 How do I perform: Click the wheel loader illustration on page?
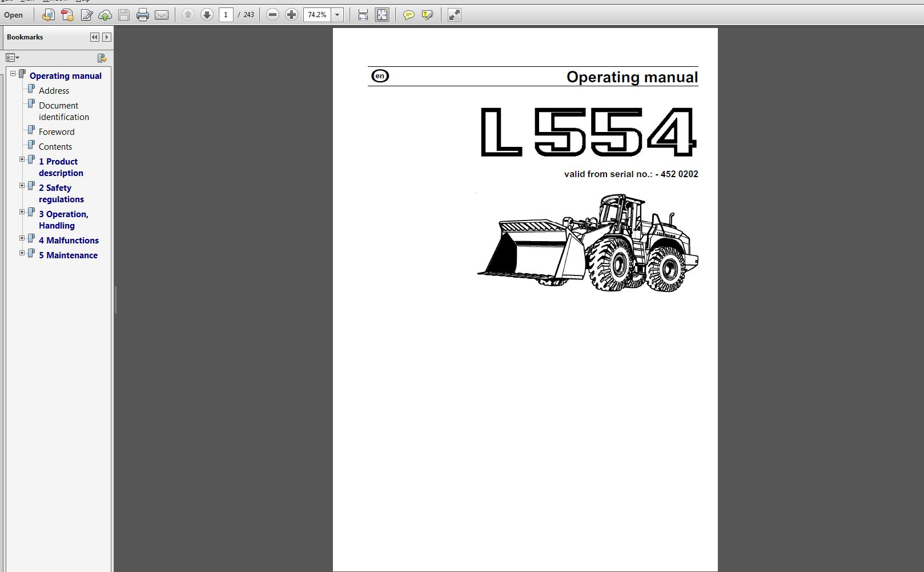coord(588,243)
